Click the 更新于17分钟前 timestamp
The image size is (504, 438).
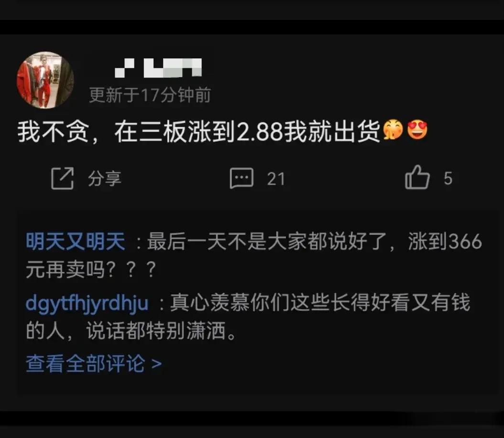coord(150,95)
